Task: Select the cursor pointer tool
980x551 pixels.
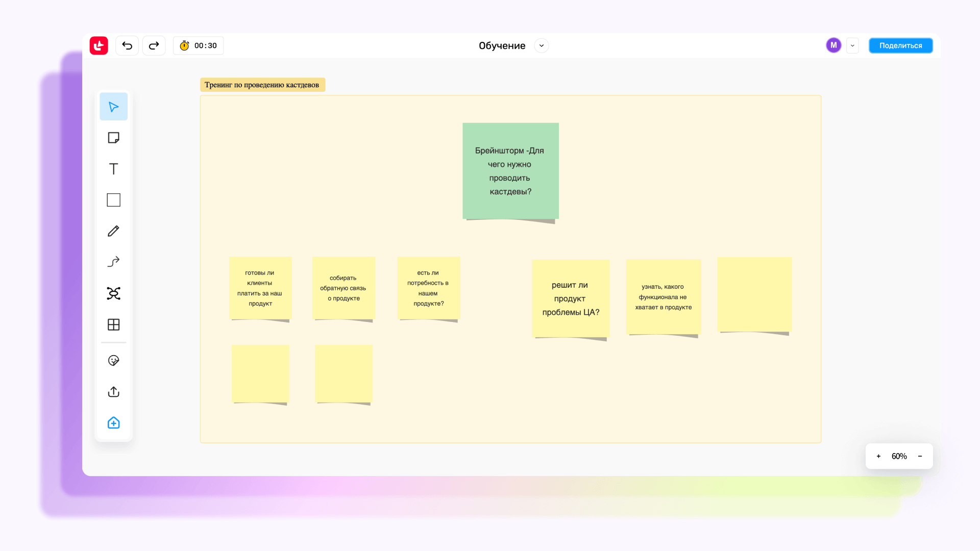Action: (113, 107)
